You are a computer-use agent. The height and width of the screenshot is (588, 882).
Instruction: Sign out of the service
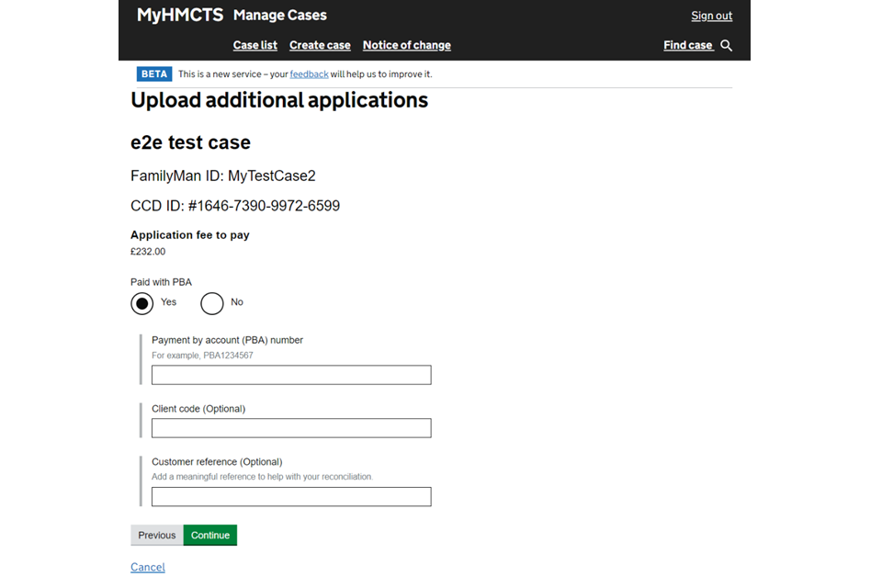click(x=711, y=16)
